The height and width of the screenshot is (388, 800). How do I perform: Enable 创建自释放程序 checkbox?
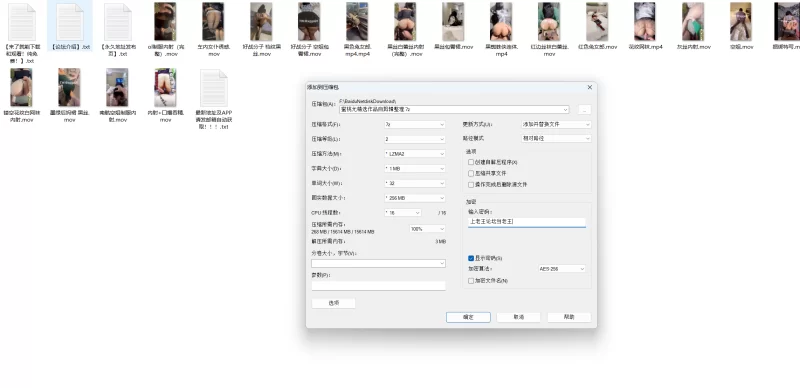click(470, 162)
